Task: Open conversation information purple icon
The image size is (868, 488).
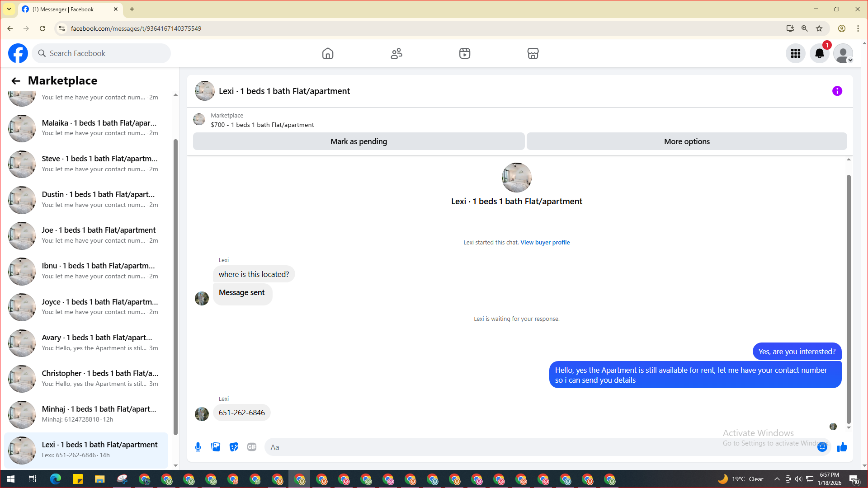Action: pos(837,91)
